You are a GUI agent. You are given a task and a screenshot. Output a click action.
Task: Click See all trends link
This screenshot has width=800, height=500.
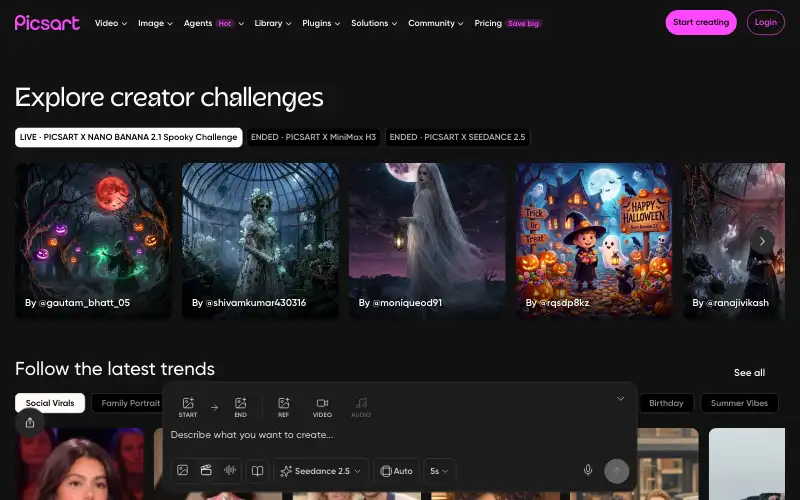pos(749,373)
